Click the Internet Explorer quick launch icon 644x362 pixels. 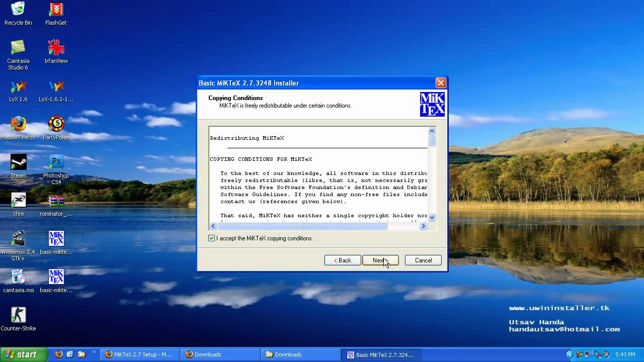[70, 354]
